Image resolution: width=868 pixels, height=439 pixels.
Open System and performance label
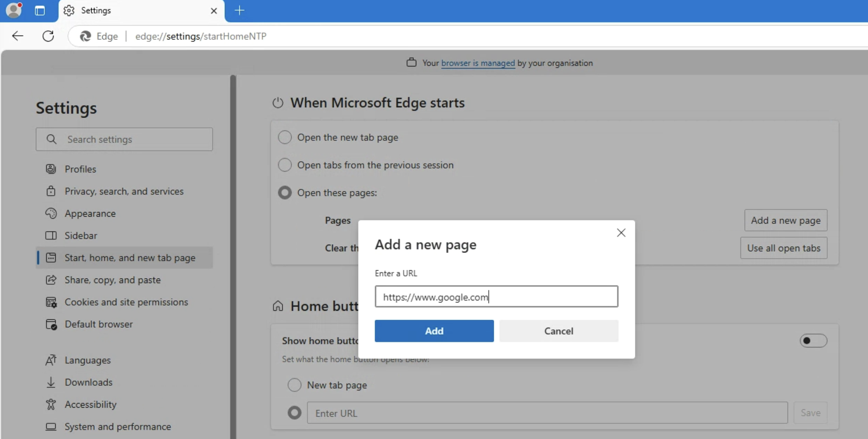(x=118, y=427)
